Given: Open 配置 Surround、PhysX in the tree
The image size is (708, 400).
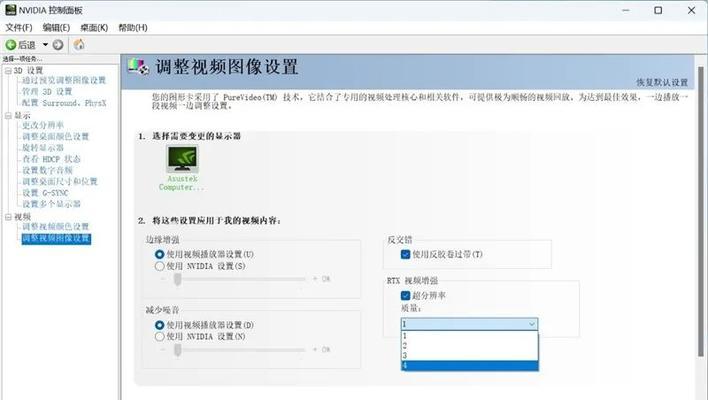Looking at the screenshot, I should click(x=64, y=103).
